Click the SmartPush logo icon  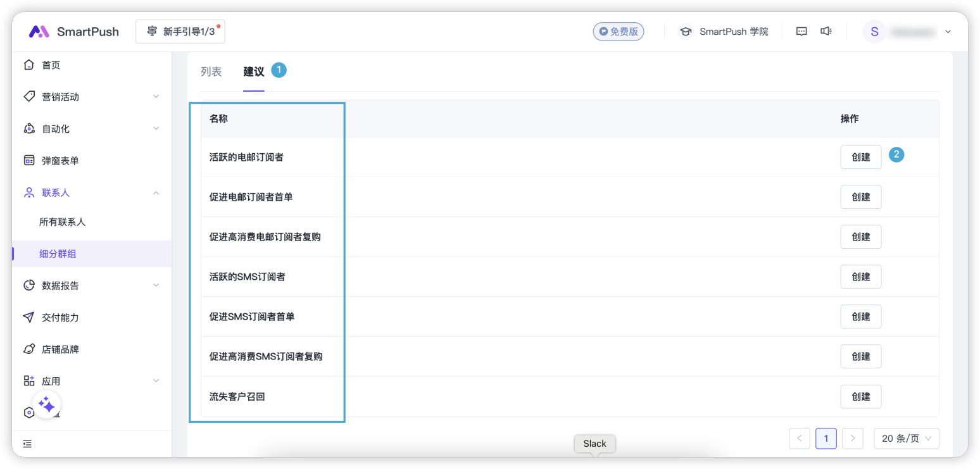39,32
